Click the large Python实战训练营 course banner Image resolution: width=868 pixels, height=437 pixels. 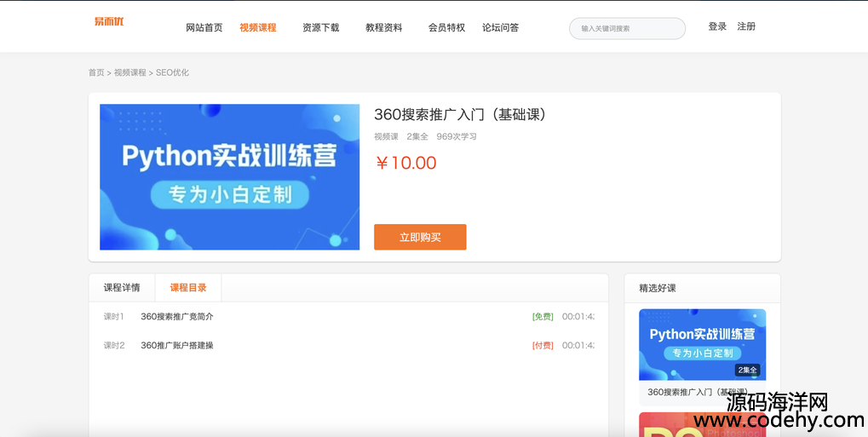point(229,176)
